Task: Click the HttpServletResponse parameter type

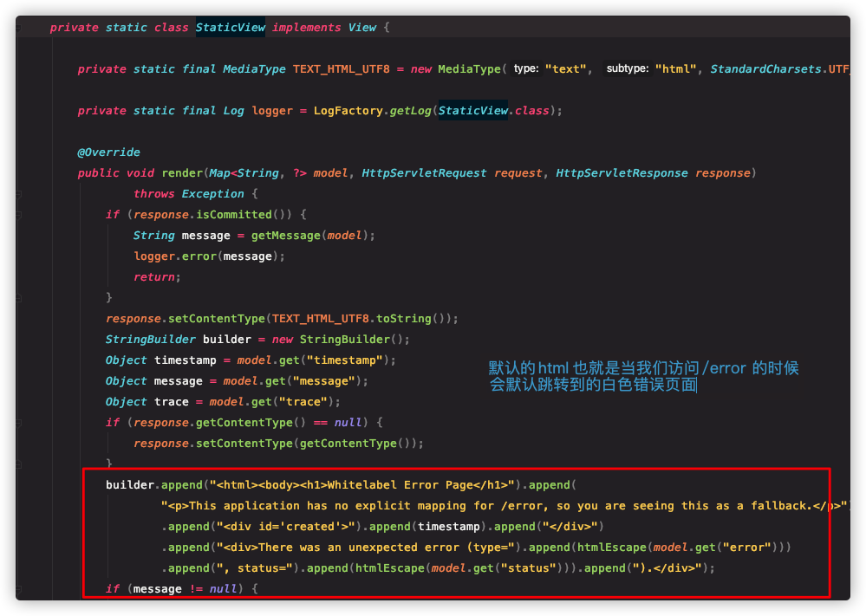Action: click(622, 173)
